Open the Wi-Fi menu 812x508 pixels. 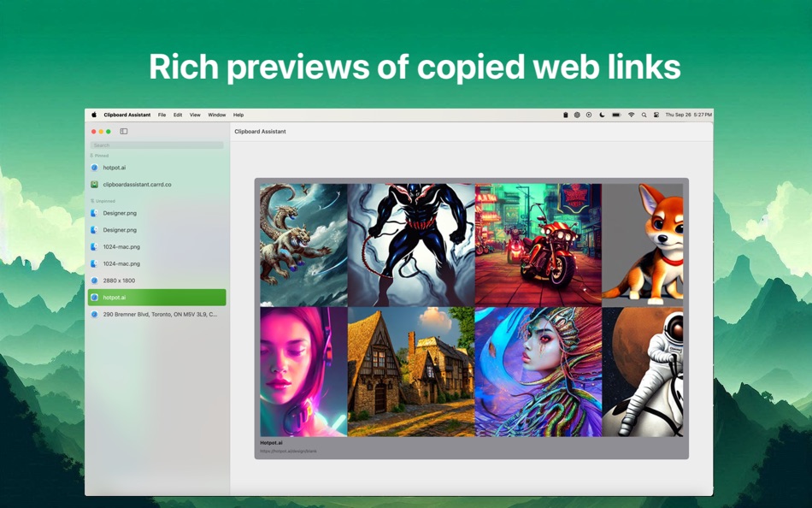(x=632, y=115)
